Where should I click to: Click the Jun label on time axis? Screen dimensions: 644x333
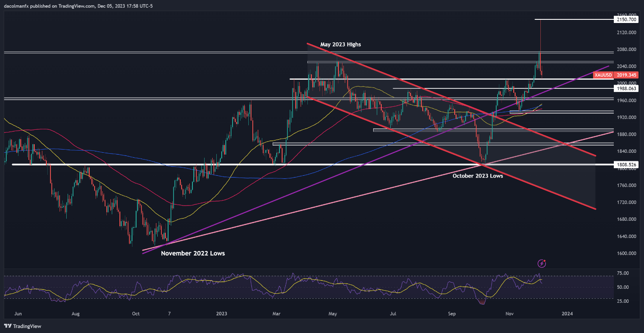(18, 313)
